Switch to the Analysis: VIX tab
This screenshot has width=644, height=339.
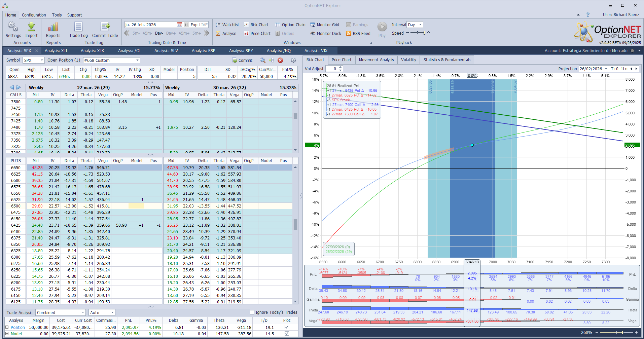coord(316,51)
